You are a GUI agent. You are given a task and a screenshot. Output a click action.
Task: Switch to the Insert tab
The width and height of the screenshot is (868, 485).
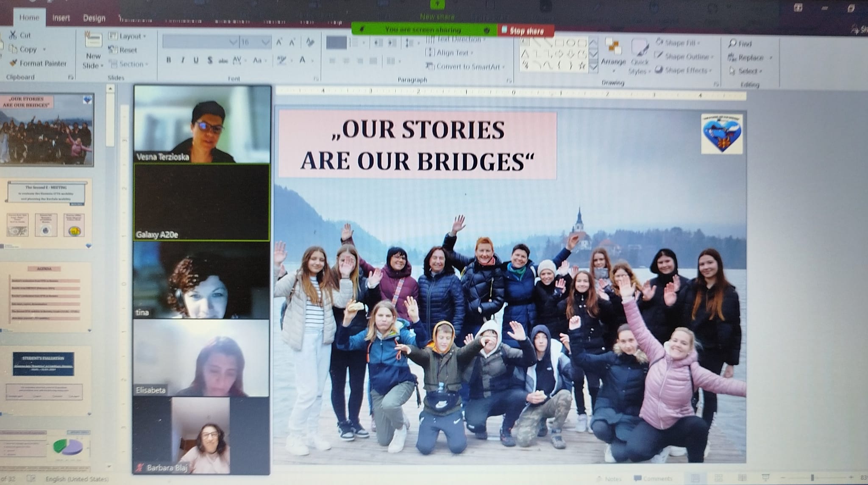coord(61,18)
